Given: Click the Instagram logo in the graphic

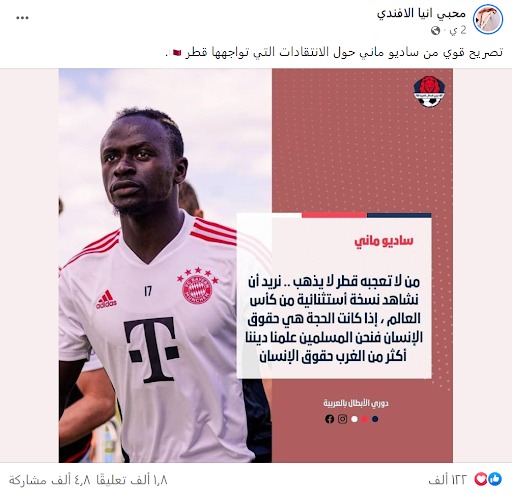Looking at the screenshot, I should click(342, 419).
